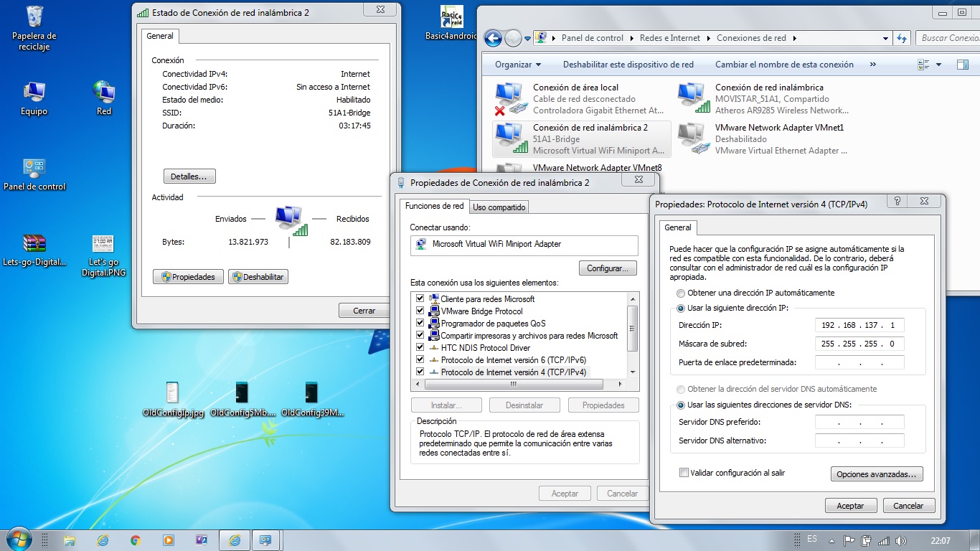Expand the Redes e Internet breadcrumb arrow
This screenshot has height=551, width=980.
point(708,38)
